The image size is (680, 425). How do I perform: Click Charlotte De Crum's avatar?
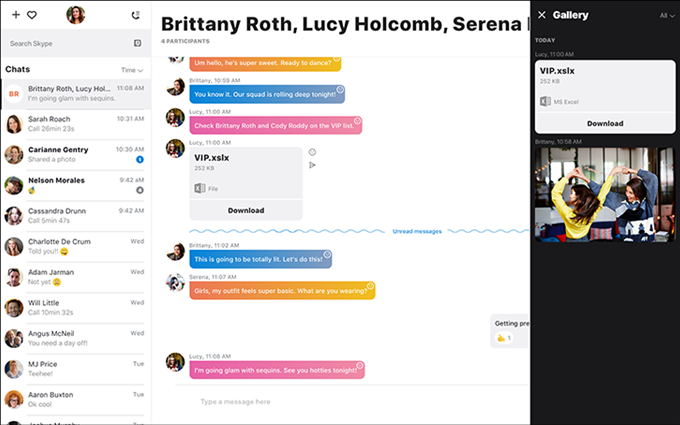pyautogui.click(x=14, y=246)
